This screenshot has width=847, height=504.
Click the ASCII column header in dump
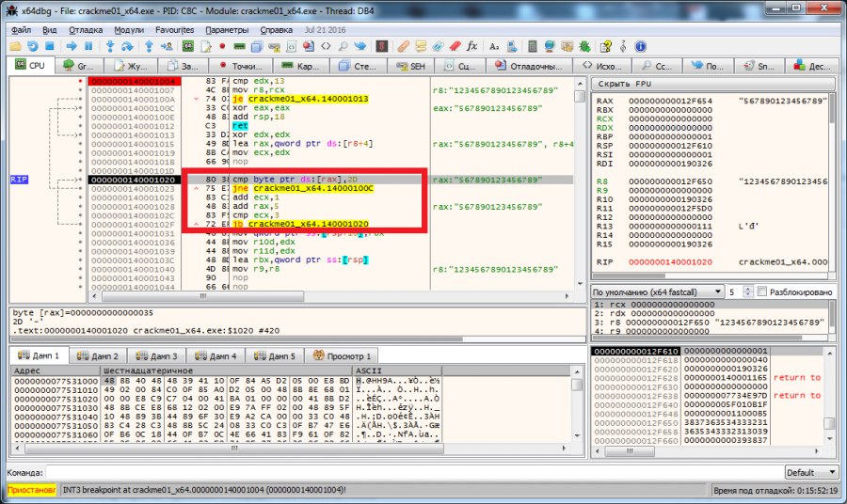pyautogui.click(x=397, y=370)
